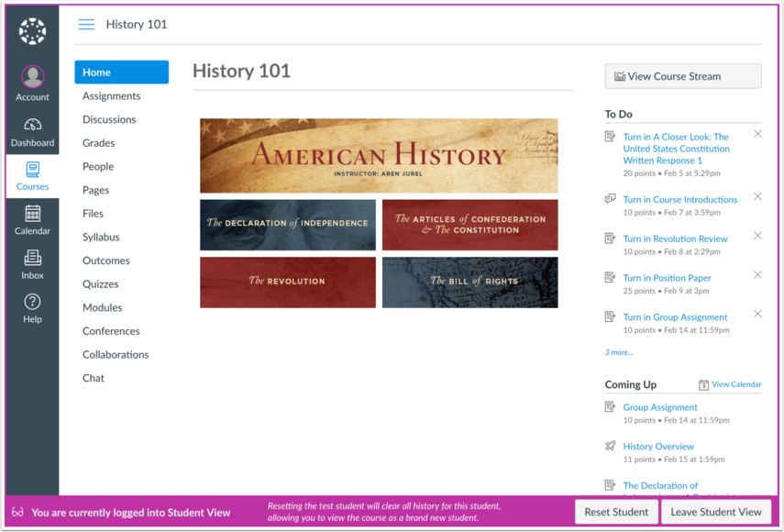
Task: Select Home in course navigation
Action: [122, 72]
